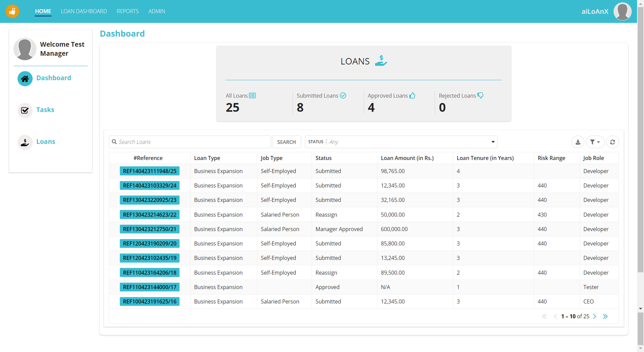
Task: Click the Search Loans input field
Action: (190, 142)
